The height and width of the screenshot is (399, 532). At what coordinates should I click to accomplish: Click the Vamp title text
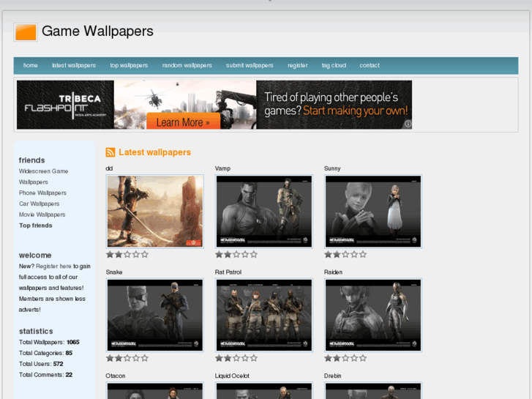222,168
